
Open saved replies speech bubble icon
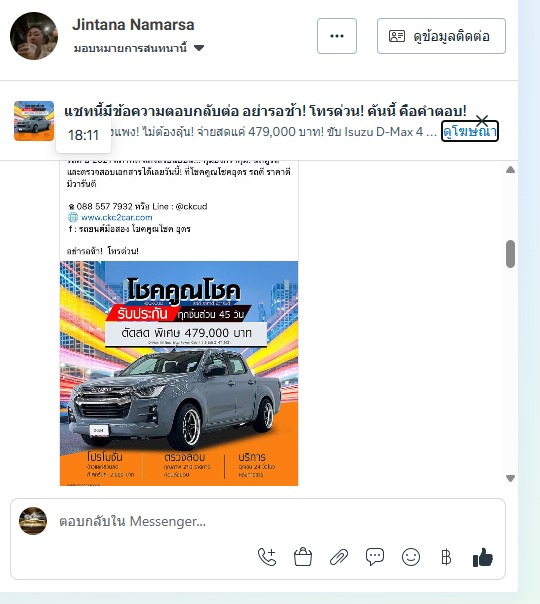click(375, 557)
